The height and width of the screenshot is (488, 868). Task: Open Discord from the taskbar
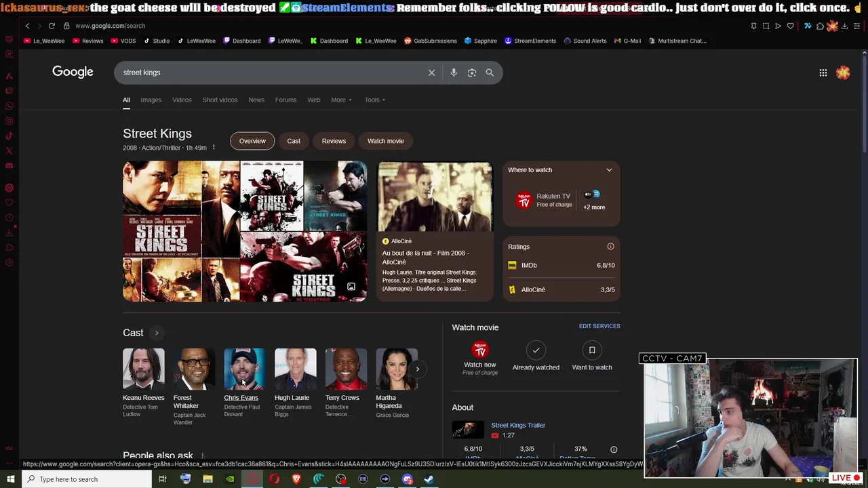click(407, 479)
